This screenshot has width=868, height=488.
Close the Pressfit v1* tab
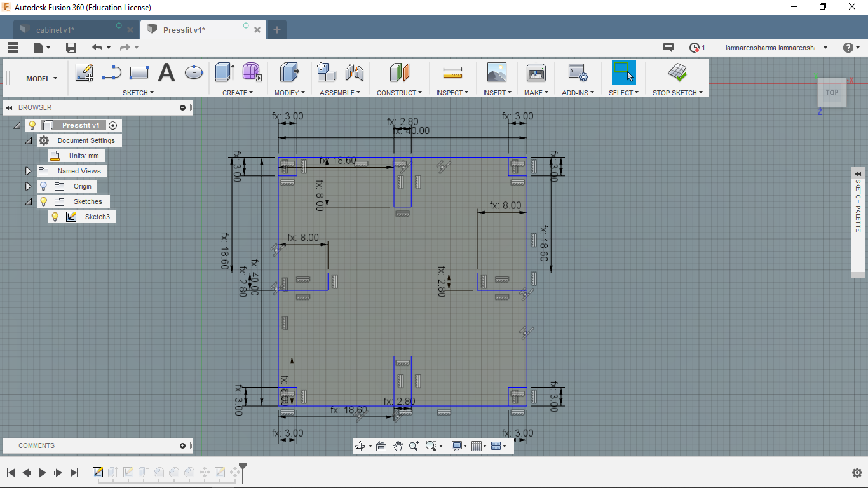click(257, 30)
